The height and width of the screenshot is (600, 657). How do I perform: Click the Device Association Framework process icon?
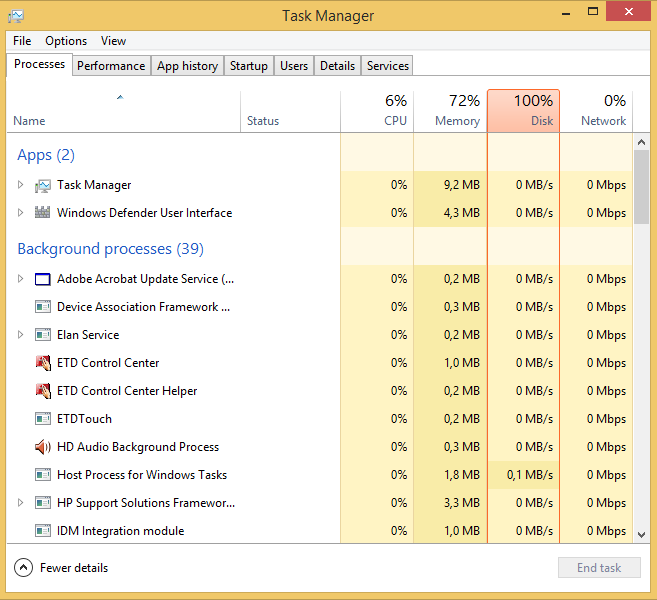(x=43, y=307)
